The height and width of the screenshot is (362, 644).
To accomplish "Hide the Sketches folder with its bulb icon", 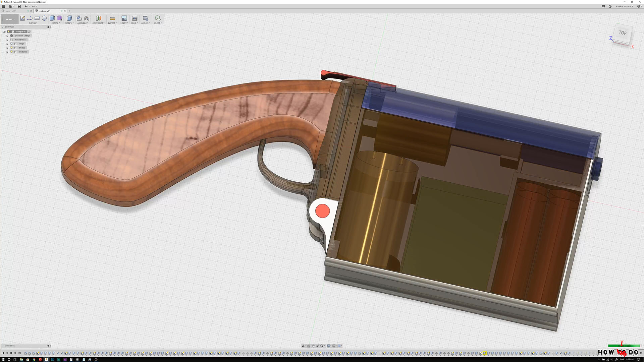I will point(12,52).
